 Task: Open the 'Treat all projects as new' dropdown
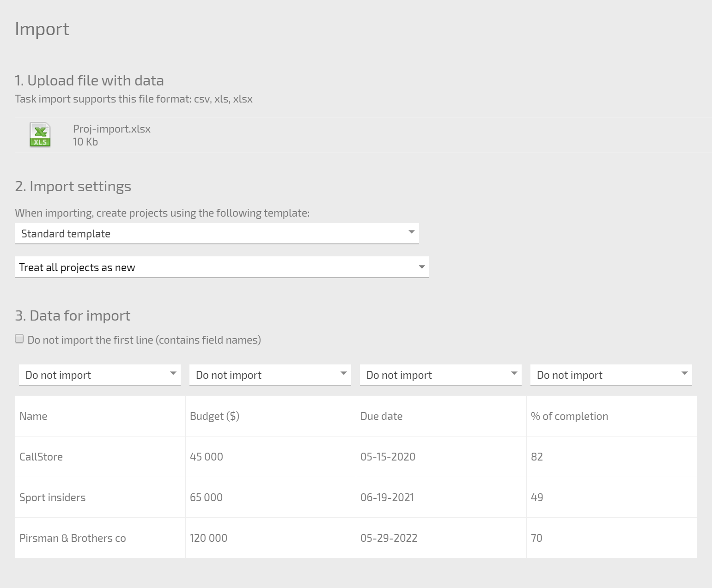[x=222, y=267]
